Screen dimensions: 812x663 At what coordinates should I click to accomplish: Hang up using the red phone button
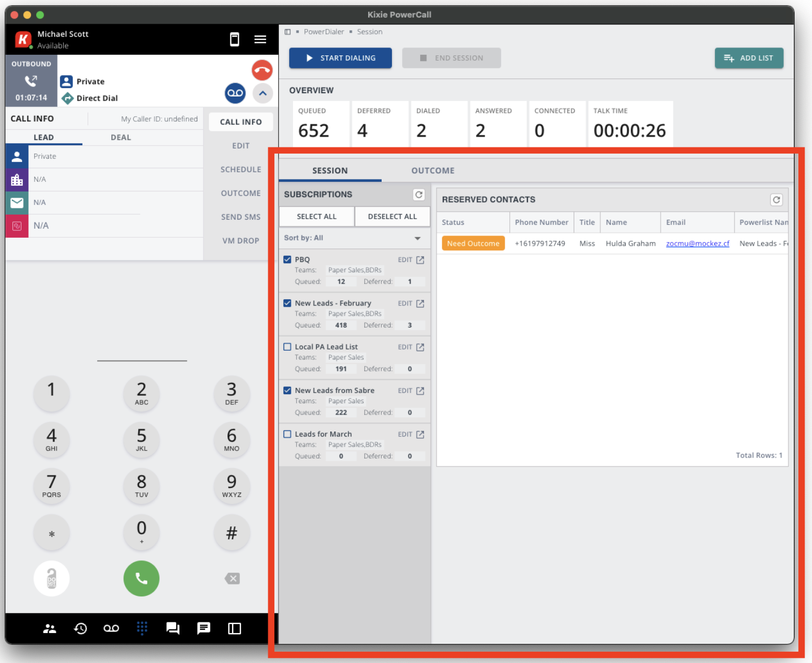[261, 69]
